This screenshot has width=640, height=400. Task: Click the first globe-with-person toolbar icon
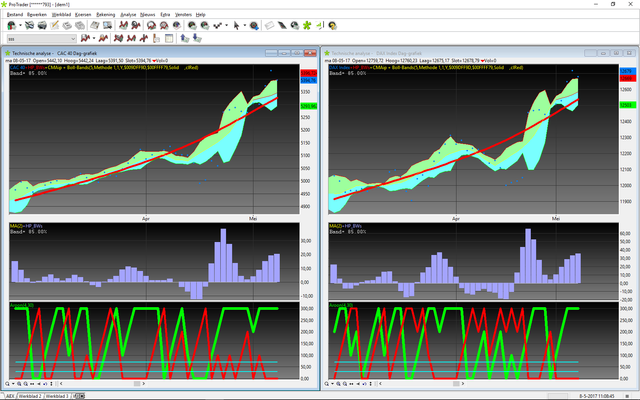pos(11,26)
